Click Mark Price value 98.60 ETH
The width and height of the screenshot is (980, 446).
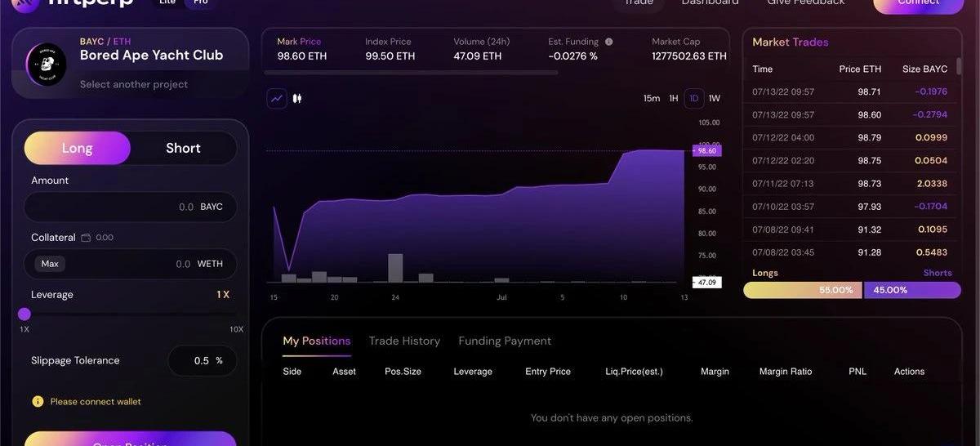tap(302, 56)
